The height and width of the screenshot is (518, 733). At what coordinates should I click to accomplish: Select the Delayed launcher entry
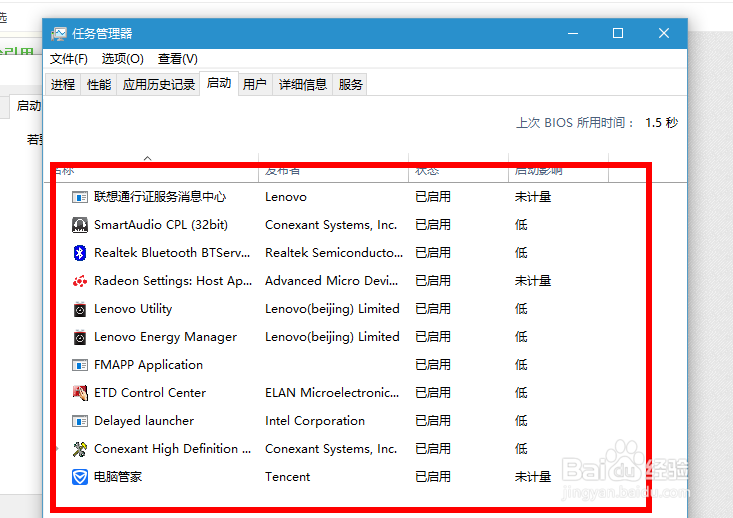pyautogui.click(x=144, y=421)
